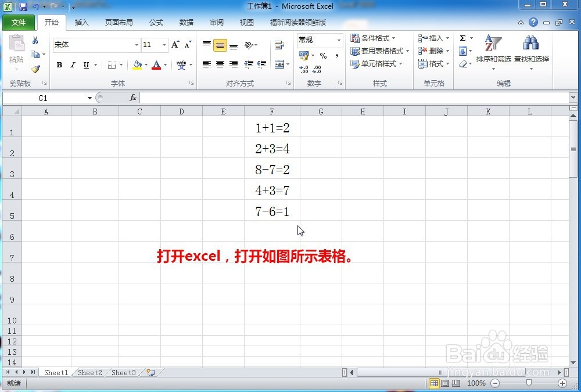Open the Sort & Filter (排序和筛选) tool
The image size is (581, 392).
coord(493,49)
